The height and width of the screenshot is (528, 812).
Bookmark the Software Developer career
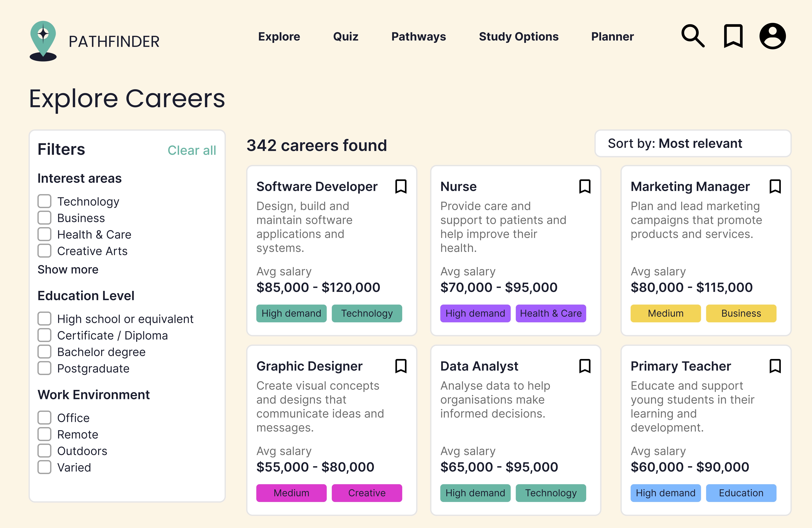[401, 186]
